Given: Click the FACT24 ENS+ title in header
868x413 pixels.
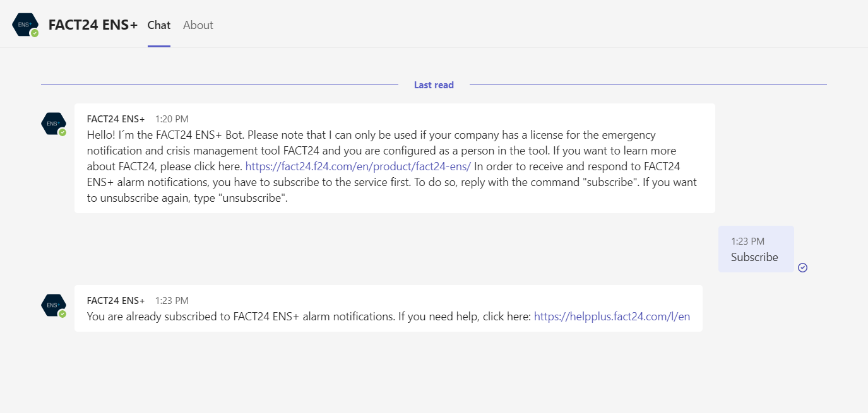Looking at the screenshot, I should tap(93, 25).
